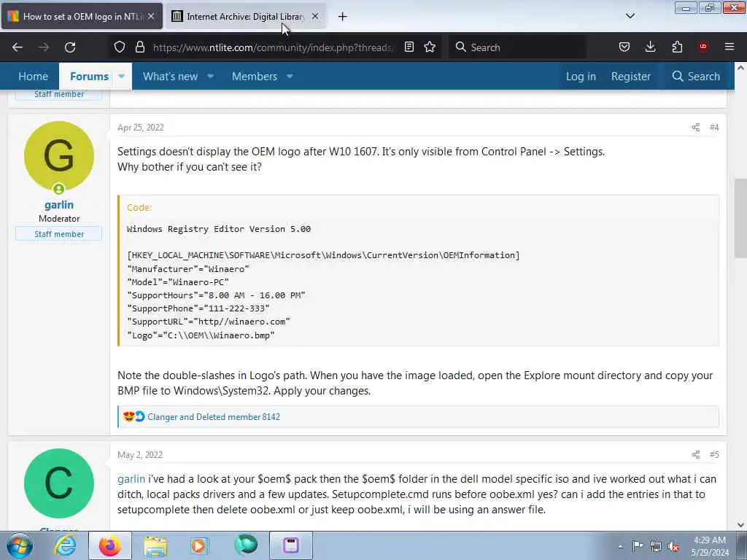The height and width of the screenshot is (560, 747).
Task: Open the muted volume tray icon
Action: pyautogui.click(x=673, y=546)
